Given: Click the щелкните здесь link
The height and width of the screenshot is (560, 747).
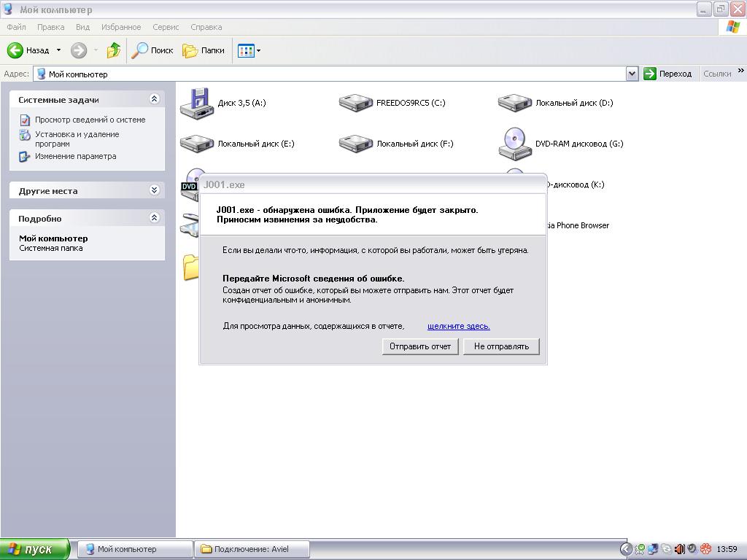Looking at the screenshot, I should 458,326.
